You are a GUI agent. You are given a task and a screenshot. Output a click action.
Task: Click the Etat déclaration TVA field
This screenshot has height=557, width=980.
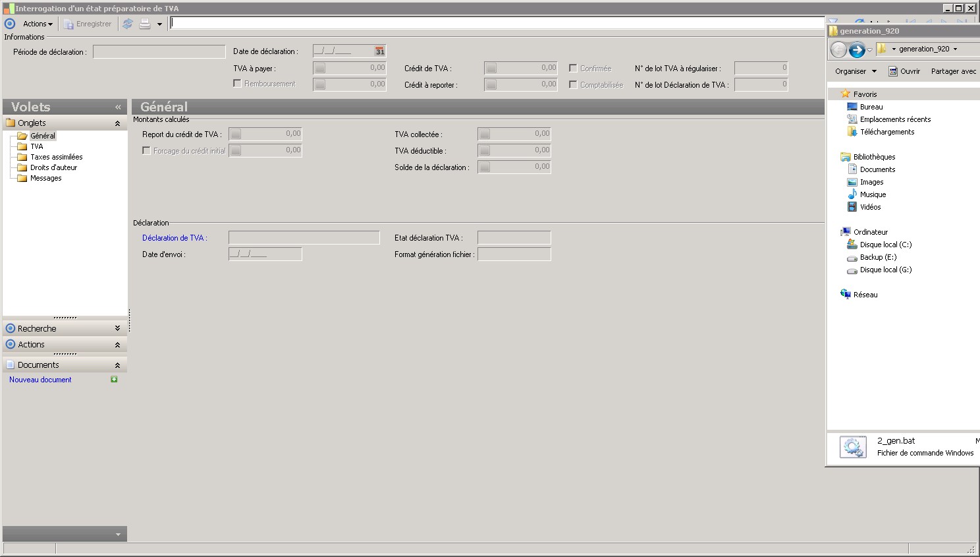click(x=514, y=237)
